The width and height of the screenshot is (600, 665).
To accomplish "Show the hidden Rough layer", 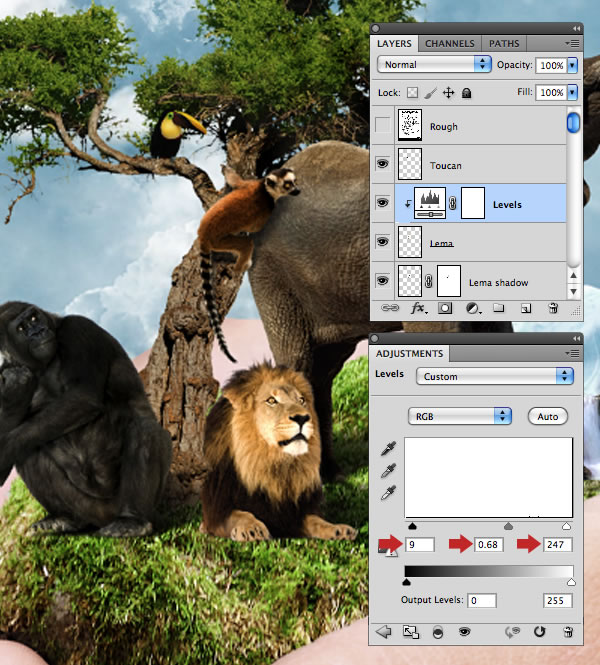I will 382,125.
